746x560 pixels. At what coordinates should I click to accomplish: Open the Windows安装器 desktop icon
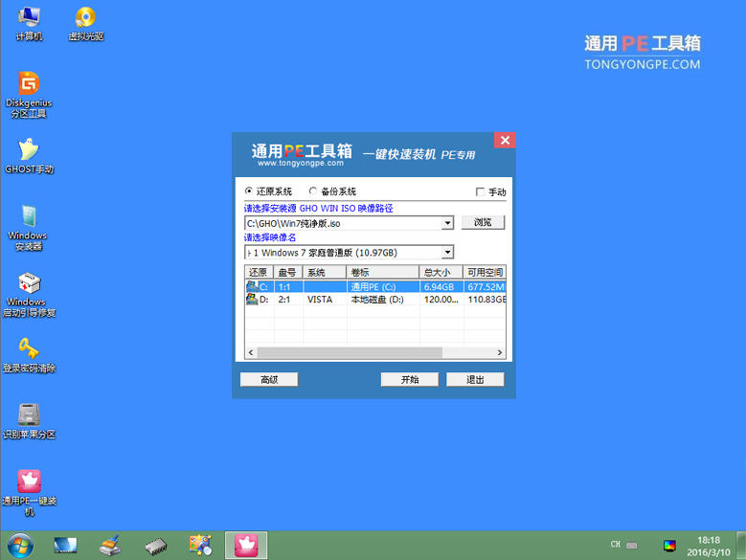point(29,218)
